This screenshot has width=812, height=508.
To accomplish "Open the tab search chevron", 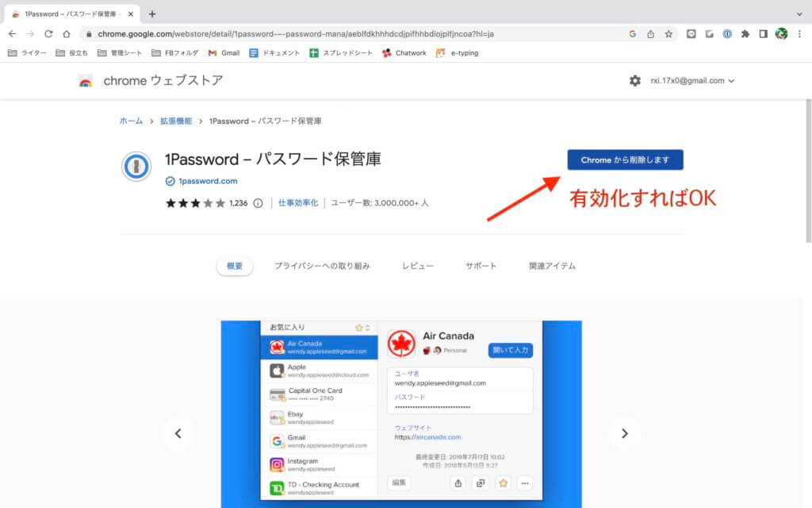I will click(x=799, y=14).
